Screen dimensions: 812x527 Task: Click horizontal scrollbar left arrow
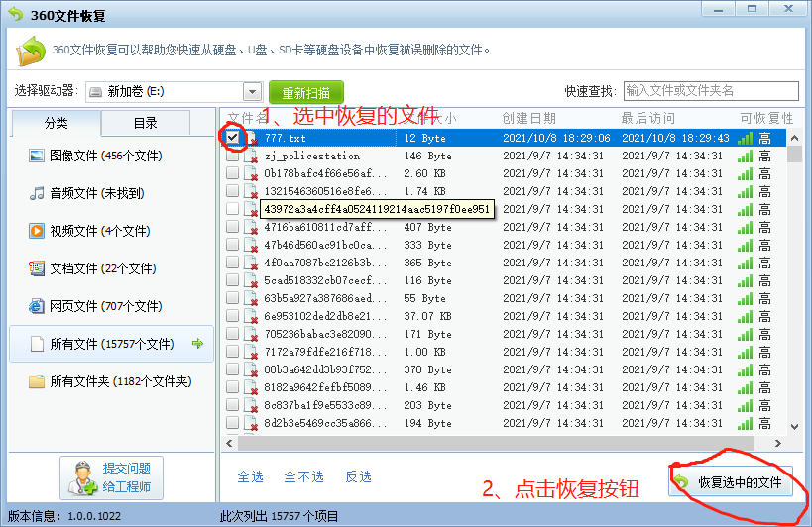tap(229, 443)
